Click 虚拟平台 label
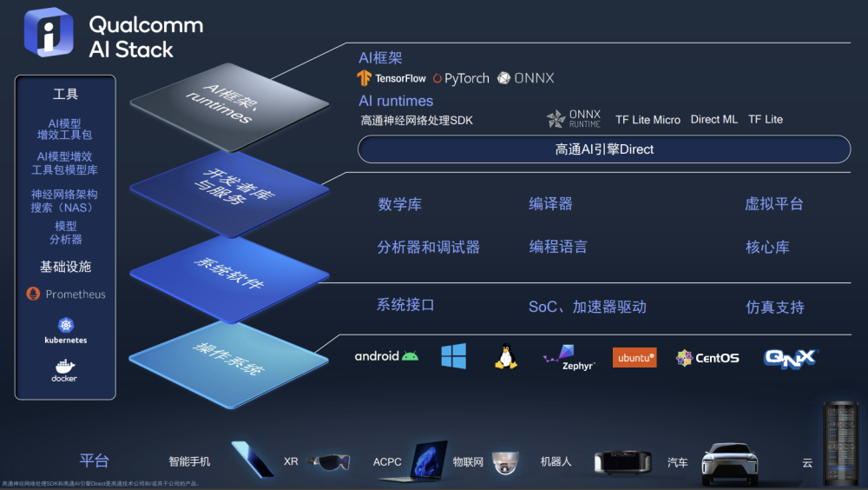 click(773, 203)
